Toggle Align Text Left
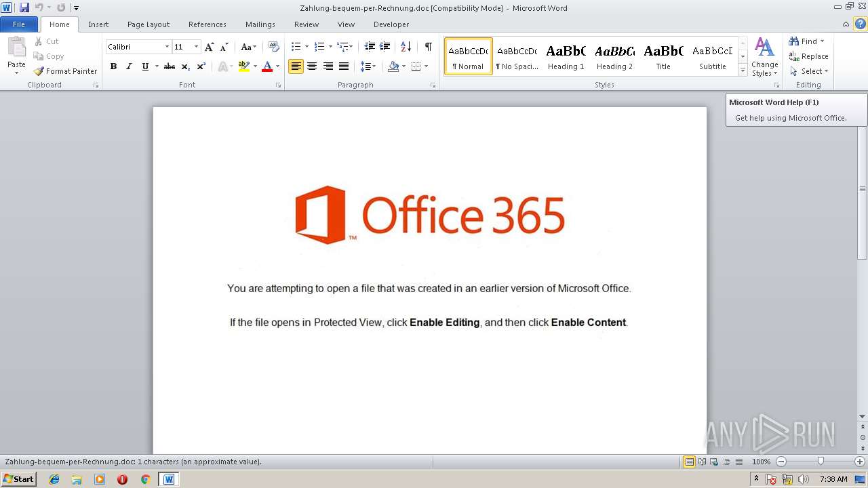This screenshot has width=868, height=488. pyautogui.click(x=296, y=66)
